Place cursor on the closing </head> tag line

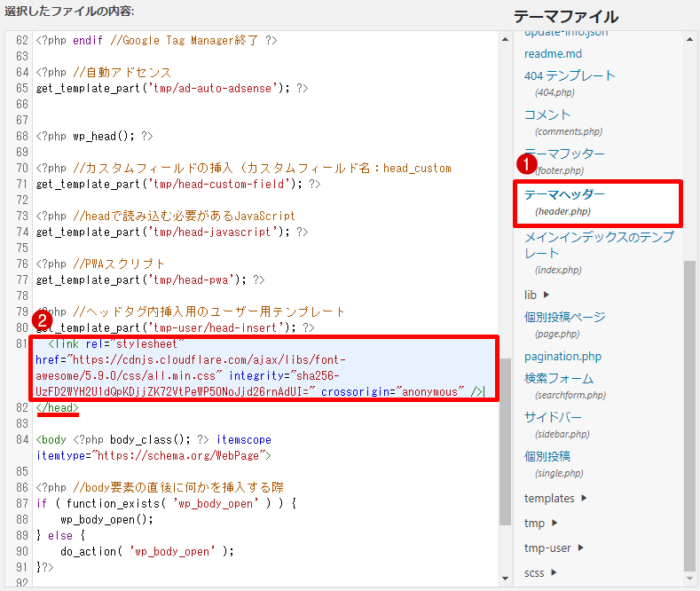(58, 407)
